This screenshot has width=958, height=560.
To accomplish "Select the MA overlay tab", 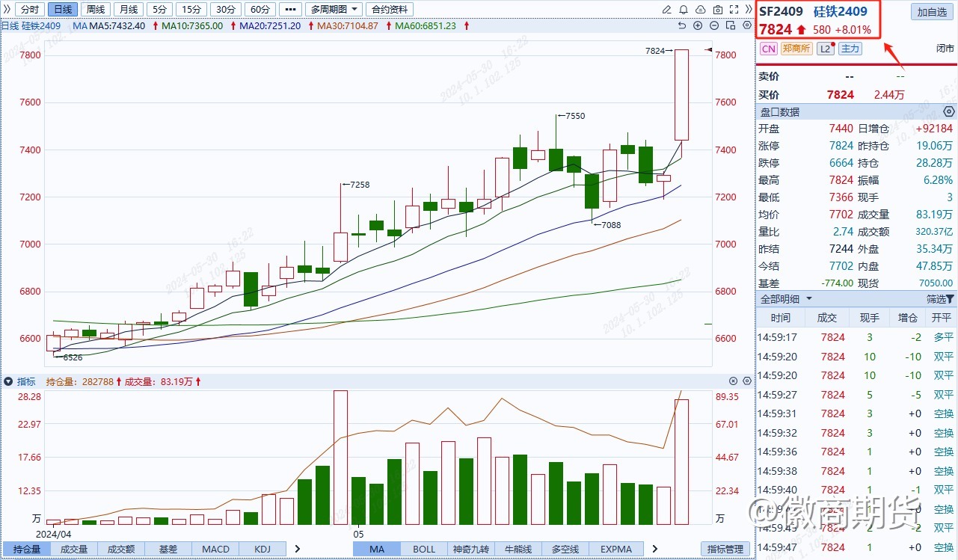I will pyautogui.click(x=377, y=550).
